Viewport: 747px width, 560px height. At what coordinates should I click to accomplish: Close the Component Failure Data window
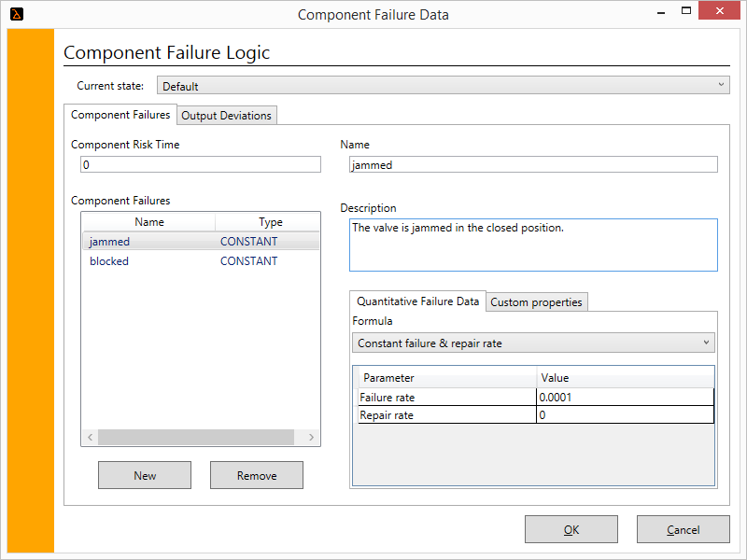(x=719, y=10)
